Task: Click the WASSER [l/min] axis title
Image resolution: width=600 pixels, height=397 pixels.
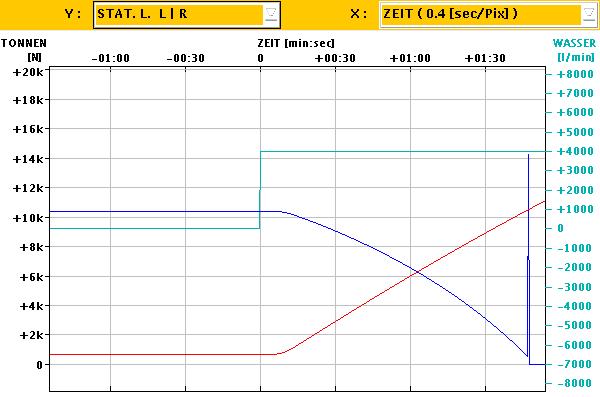Action: 574,50
